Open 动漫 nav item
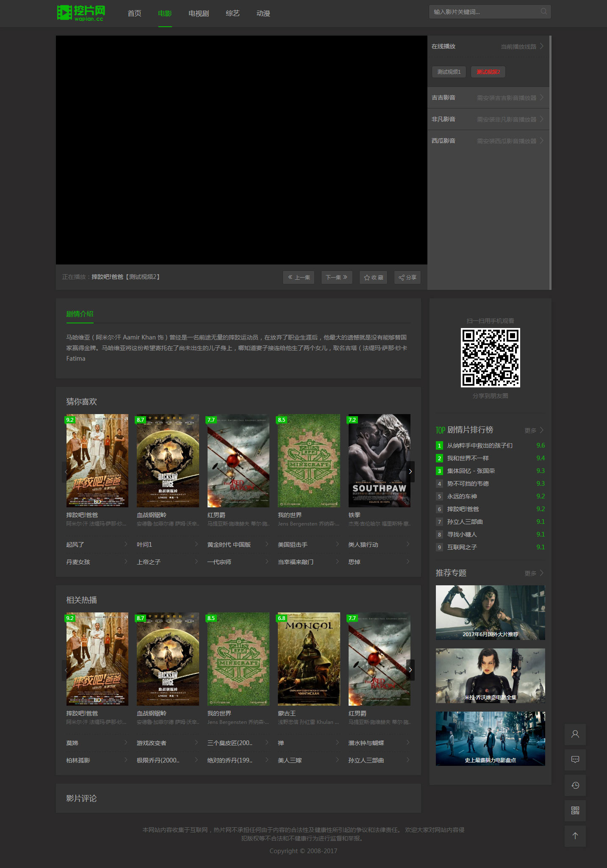The height and width of the screenshot is (868, 607). [x=263, y=14]
